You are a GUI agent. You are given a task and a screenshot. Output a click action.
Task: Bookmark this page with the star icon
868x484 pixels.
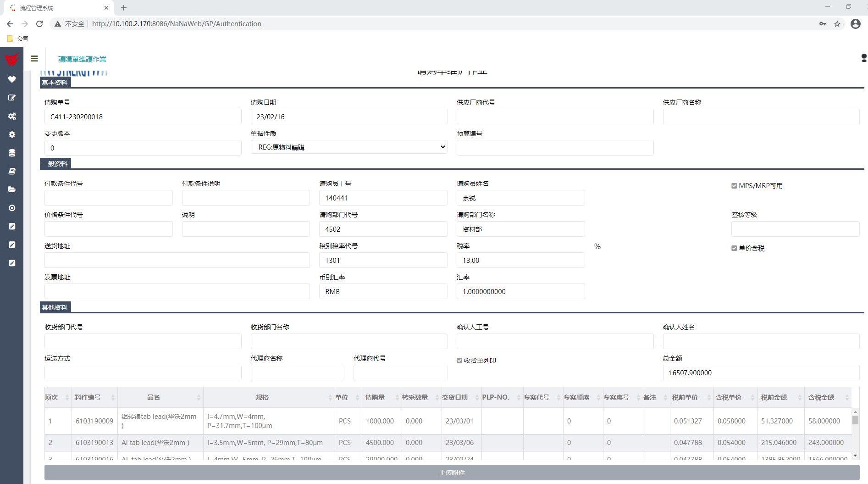(837, 24)
